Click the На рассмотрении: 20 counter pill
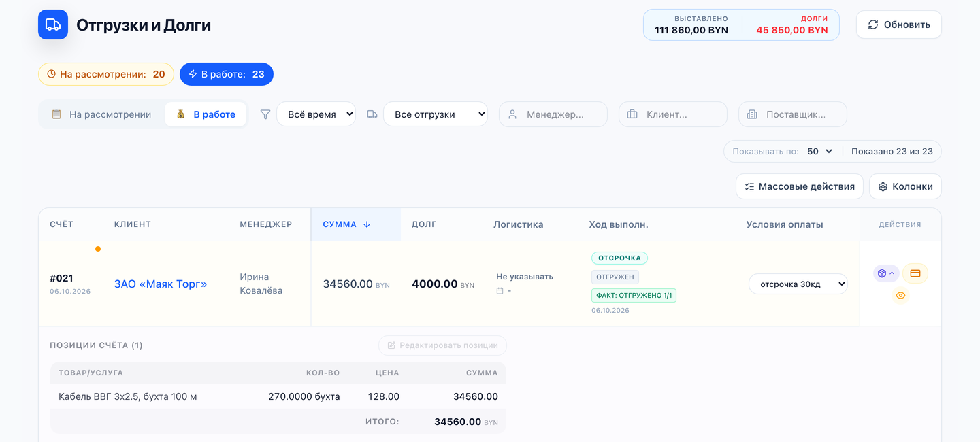Image resolution: width=980 pixels, height=442 pixels. point(106,74)
